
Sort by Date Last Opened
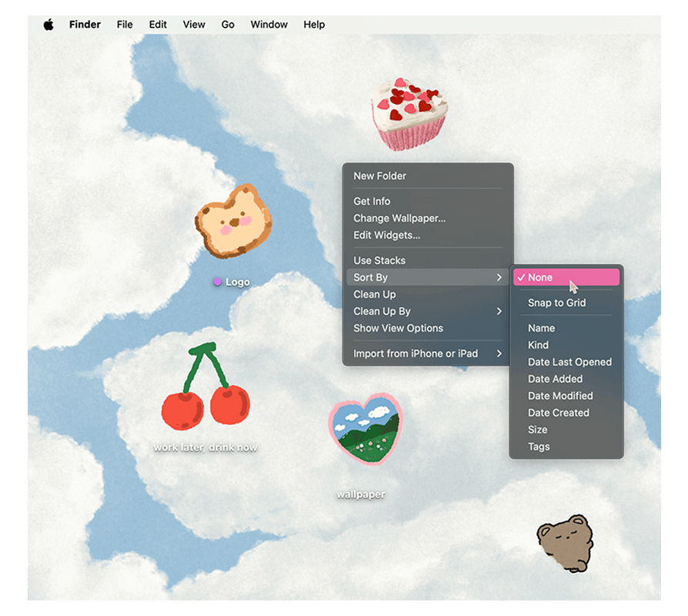(566, 362)
